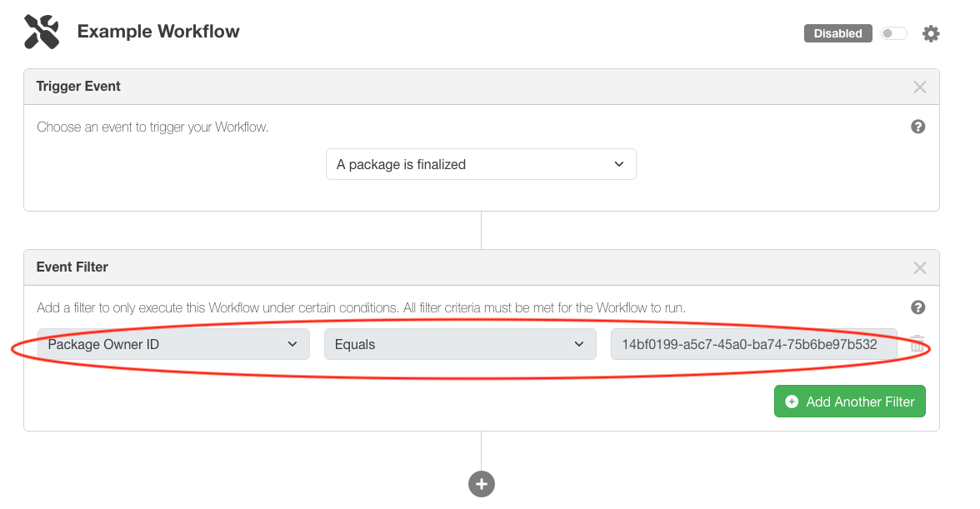
Task: Click the filter value ID input field
Action: point(753,344)
